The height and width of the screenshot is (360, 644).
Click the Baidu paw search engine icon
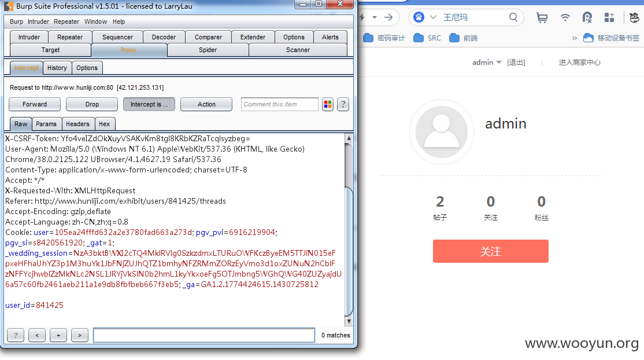419,17
